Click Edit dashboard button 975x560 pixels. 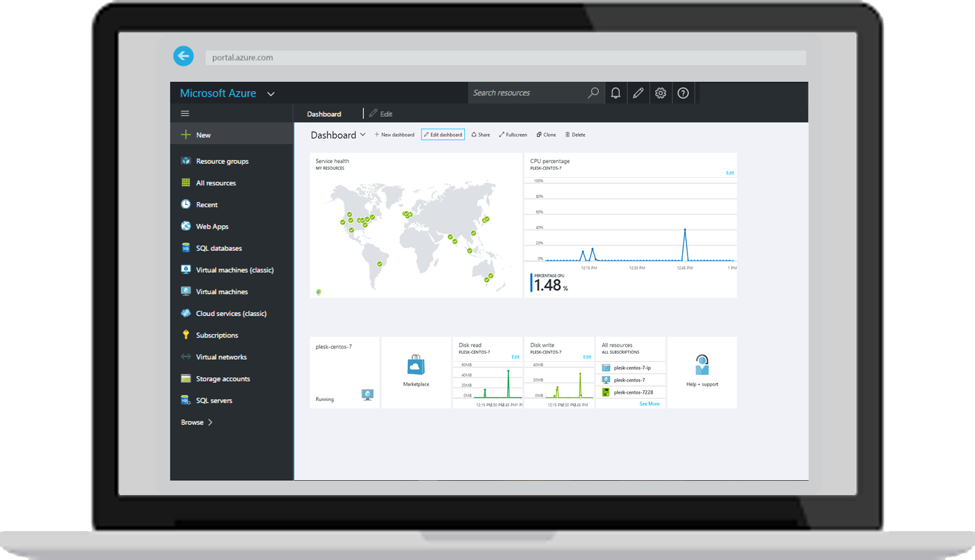coord(443,135)
